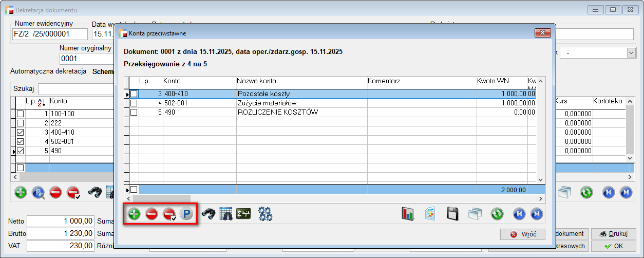644x258 pixels.
Task: Click the floppy disk save icon
Action: (452, 214)
